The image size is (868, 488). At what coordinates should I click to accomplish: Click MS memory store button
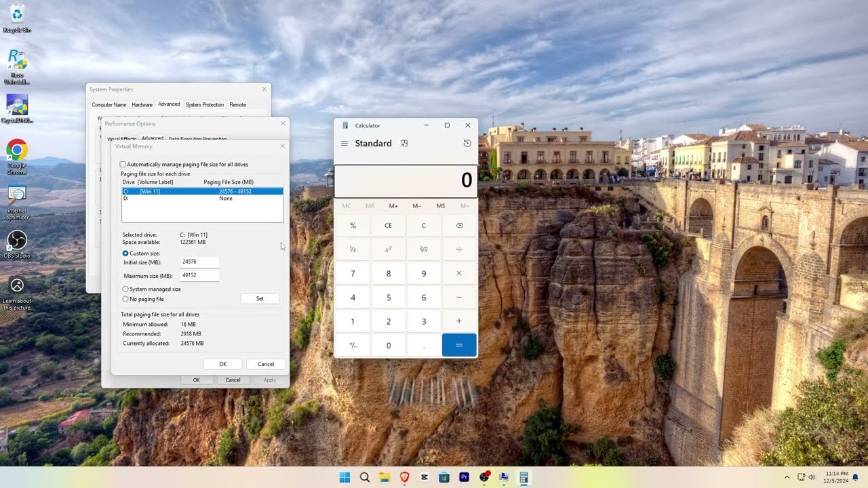pos(441,206)
